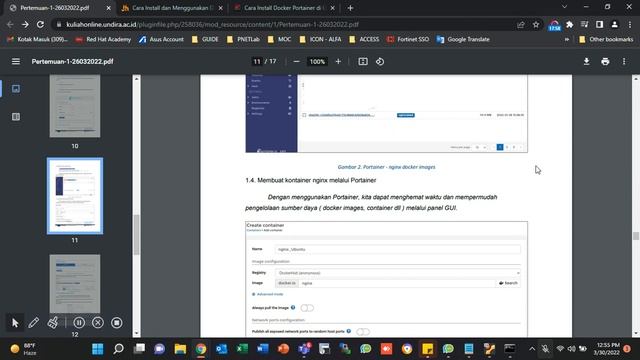The image size is (640, 360).
Task: Open the tab search dropdown
Action: click(564, 7)
